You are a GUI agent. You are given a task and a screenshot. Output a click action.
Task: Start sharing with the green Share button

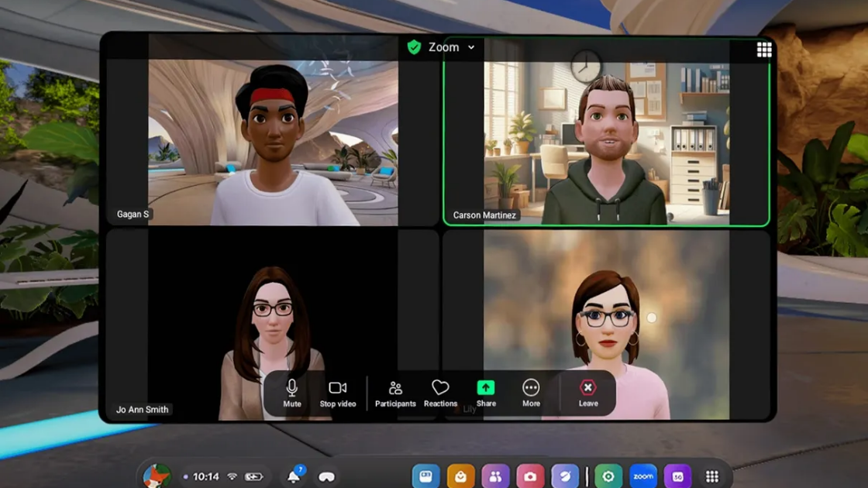486,393
